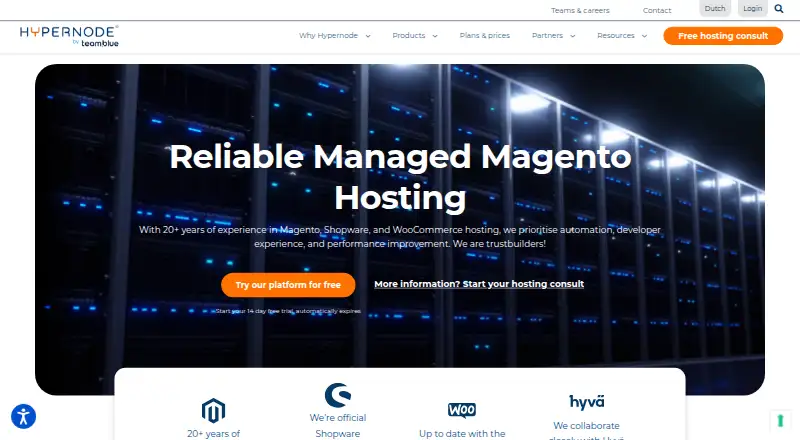The height and width of the screenshot is (440, 800).
Task: Click the Hypernode by team.blue logo
Action: coord(69,36)
